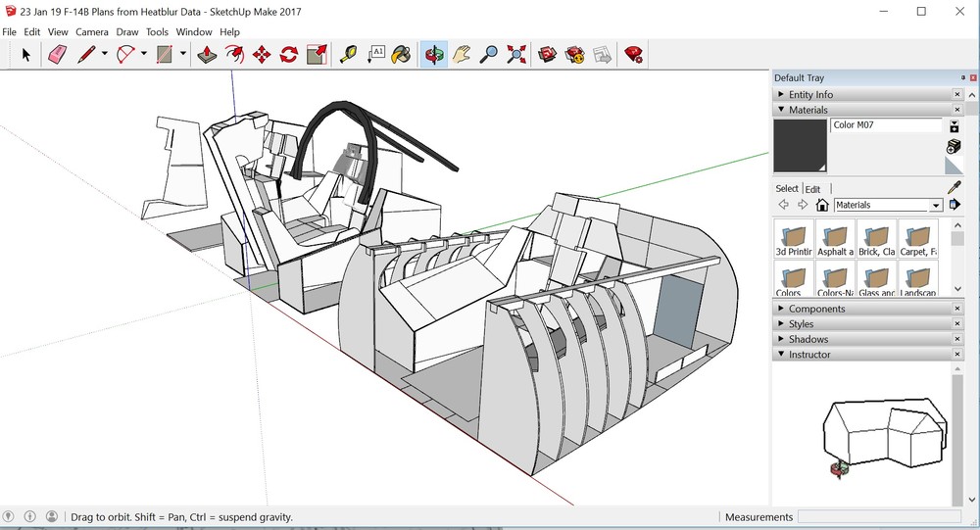
Task: Activate the Paint Bucket tool
Action: coord(401,55)
